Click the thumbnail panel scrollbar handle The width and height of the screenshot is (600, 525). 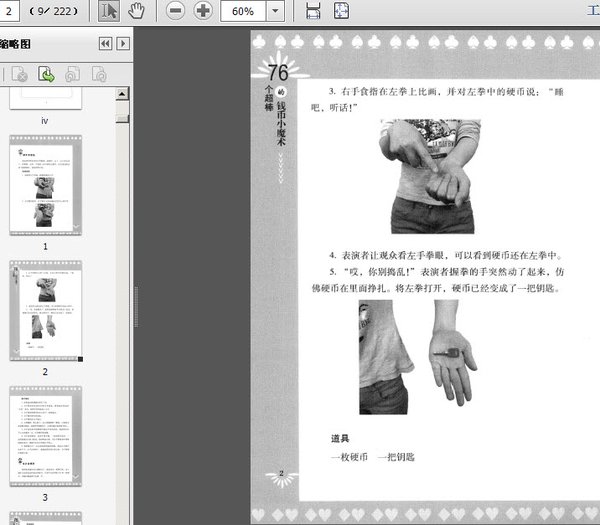122,118
